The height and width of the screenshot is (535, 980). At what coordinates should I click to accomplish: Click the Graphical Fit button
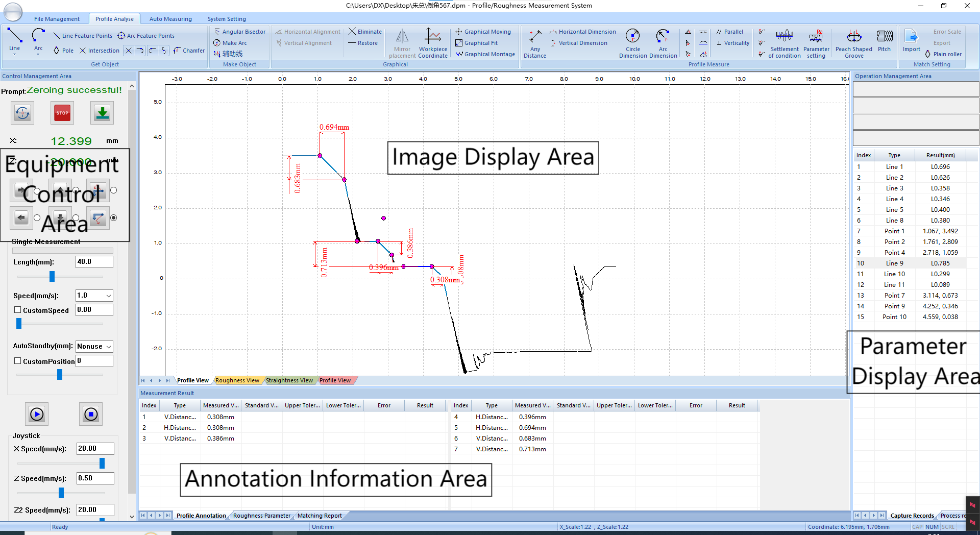tap(480, 43)
